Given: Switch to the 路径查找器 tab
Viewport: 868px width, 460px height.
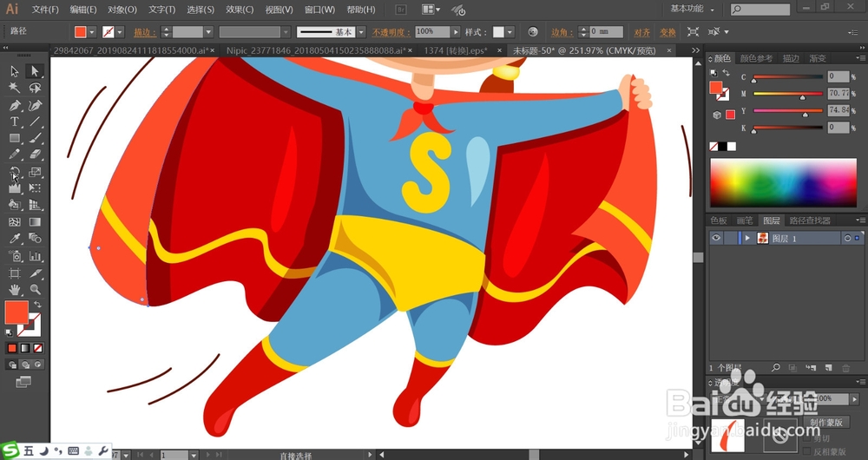Looking at the screenshot, I should point(810,220).
